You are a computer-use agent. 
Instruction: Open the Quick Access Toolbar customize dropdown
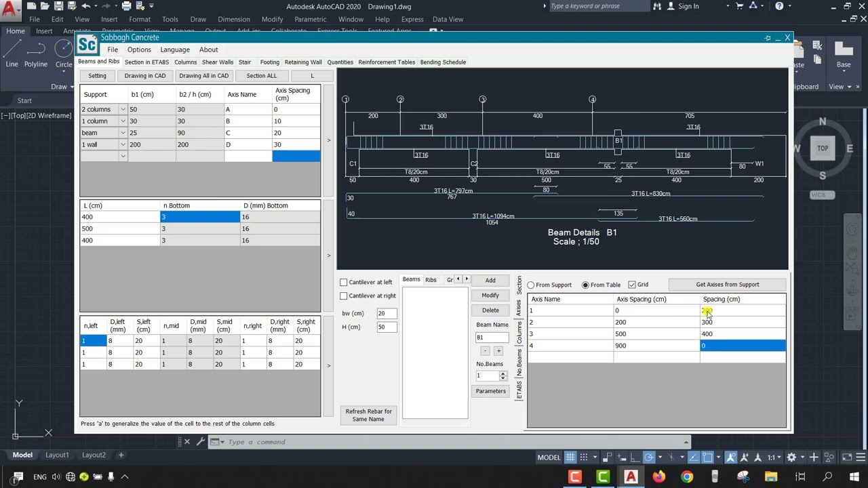151,6
